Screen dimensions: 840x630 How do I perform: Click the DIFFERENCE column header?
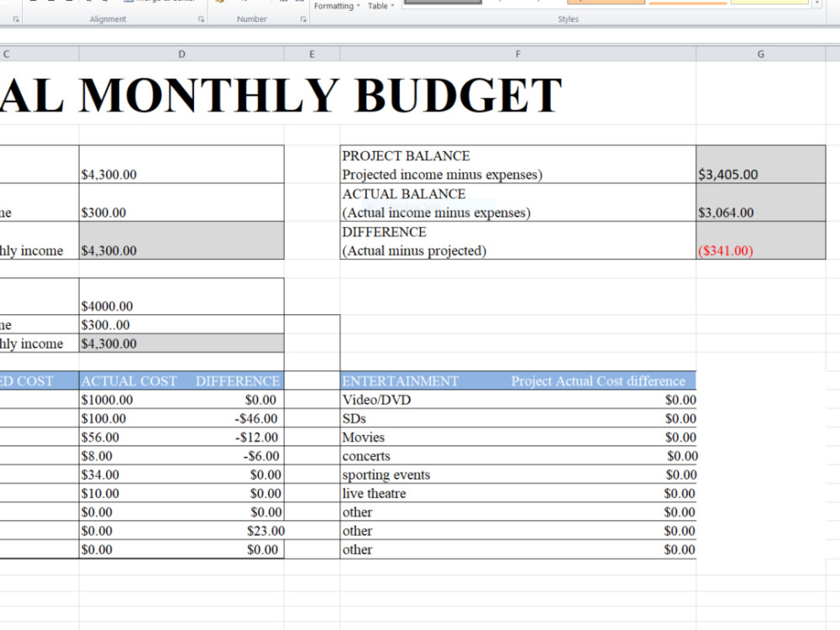point(238,381)
